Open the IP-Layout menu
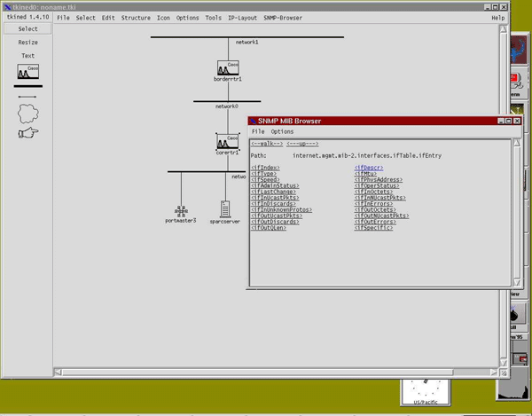 tap(242, 18)
